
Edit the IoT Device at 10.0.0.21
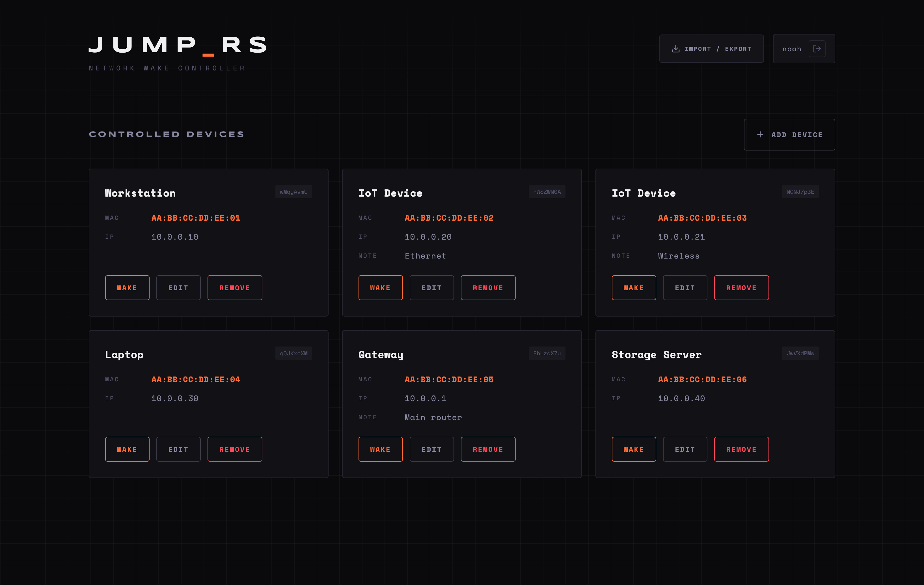coord(685,287)
